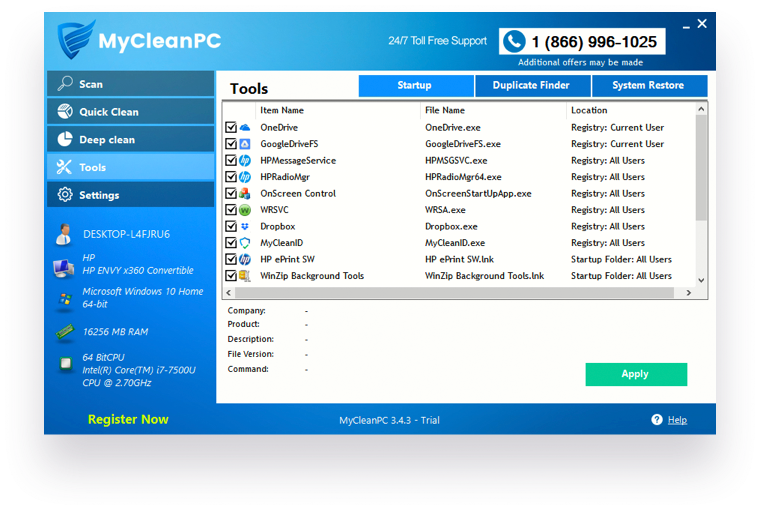The height and width of the screenshot is (510, 760).
Task: Click the GoogleDriveFS row icon
Action: [245, 144]
